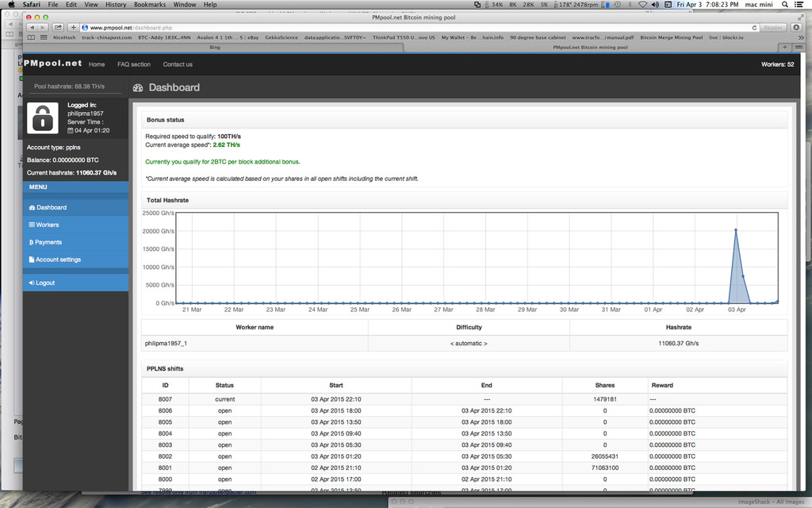Open the Apple menu
812x508 pixels.
(x=11, y=4)
